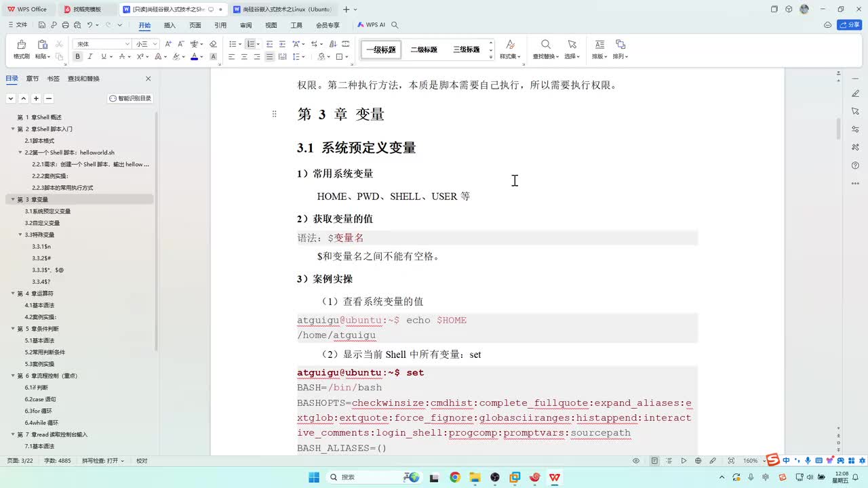The width and height of the screenshot is (868, 488).
Task: Go to outline item 3.2自定义变量
Action: 42,223
